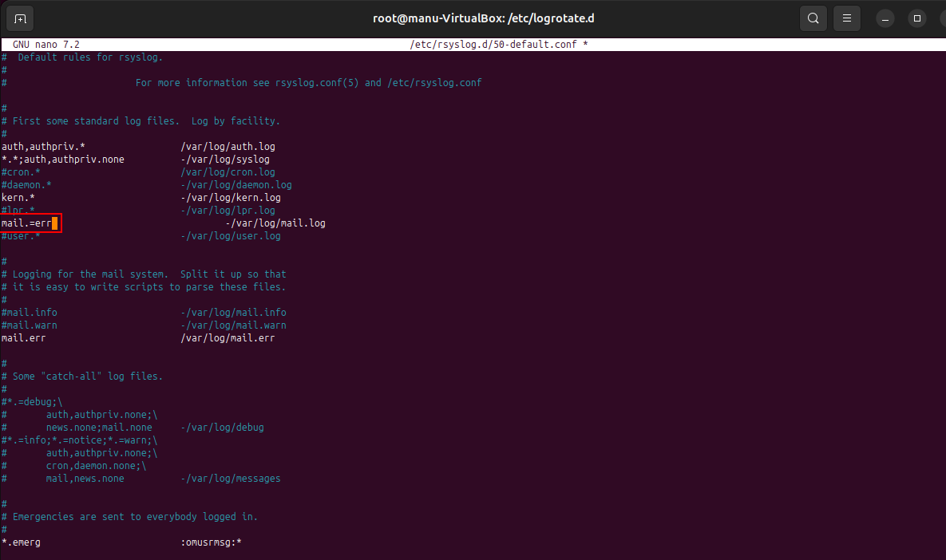Open a new terminal tab
946x560 pixels.
(x=20, y=18)
